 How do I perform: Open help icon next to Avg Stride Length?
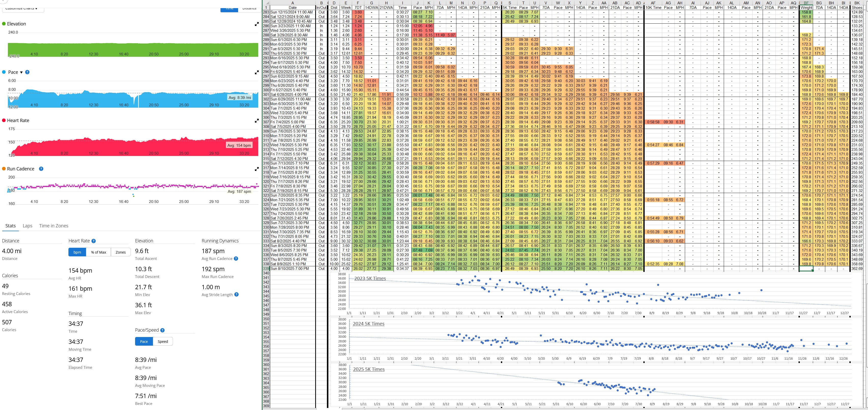237,295
